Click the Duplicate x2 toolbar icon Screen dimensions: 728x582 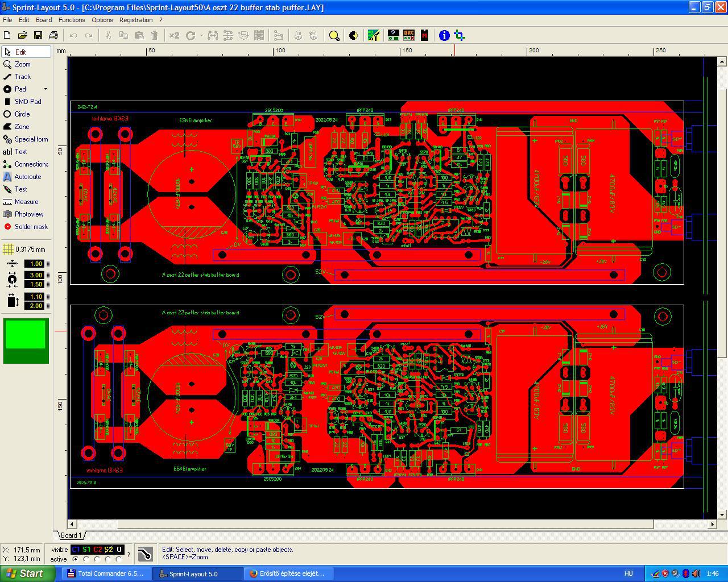click(174, 35)
